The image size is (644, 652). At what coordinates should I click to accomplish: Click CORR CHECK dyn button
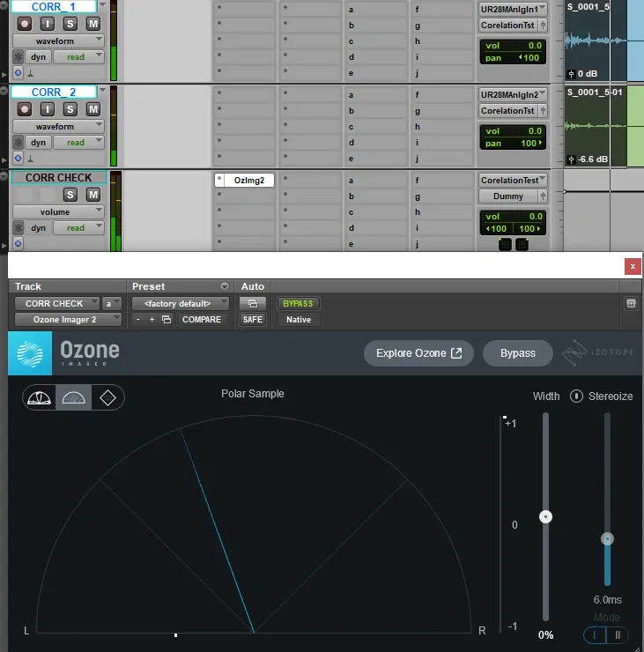tap(38, 228)
